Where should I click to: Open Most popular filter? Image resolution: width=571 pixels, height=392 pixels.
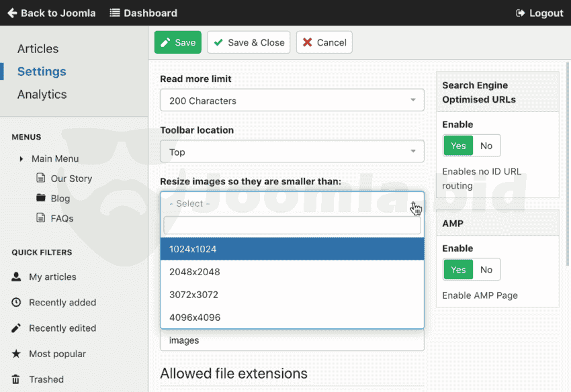57,354
